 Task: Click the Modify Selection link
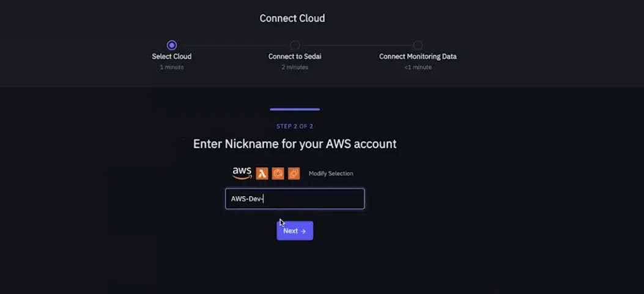coord(331,173)
